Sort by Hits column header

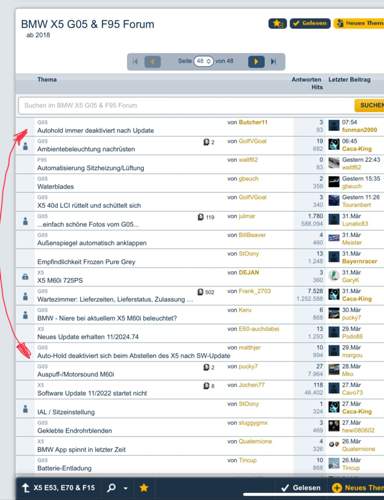317,87
